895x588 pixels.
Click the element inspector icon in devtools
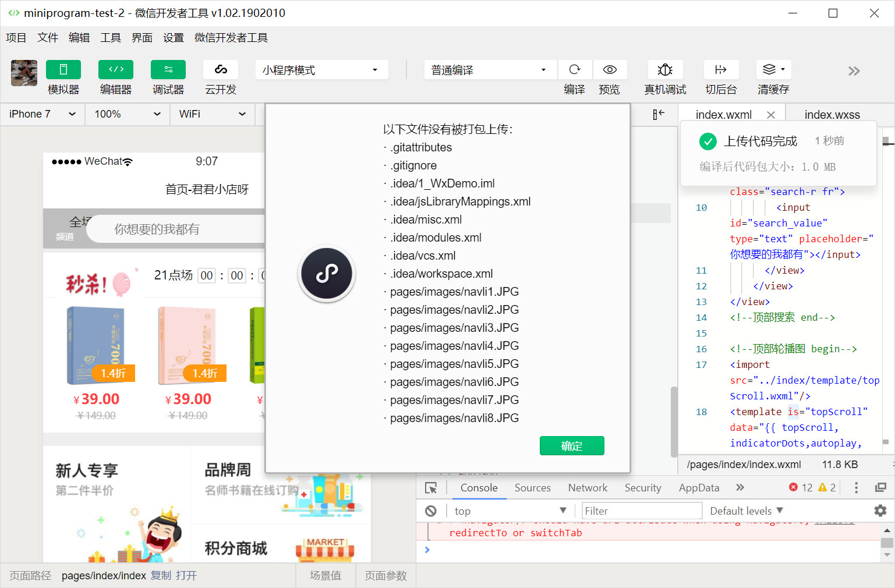(431, 488)
